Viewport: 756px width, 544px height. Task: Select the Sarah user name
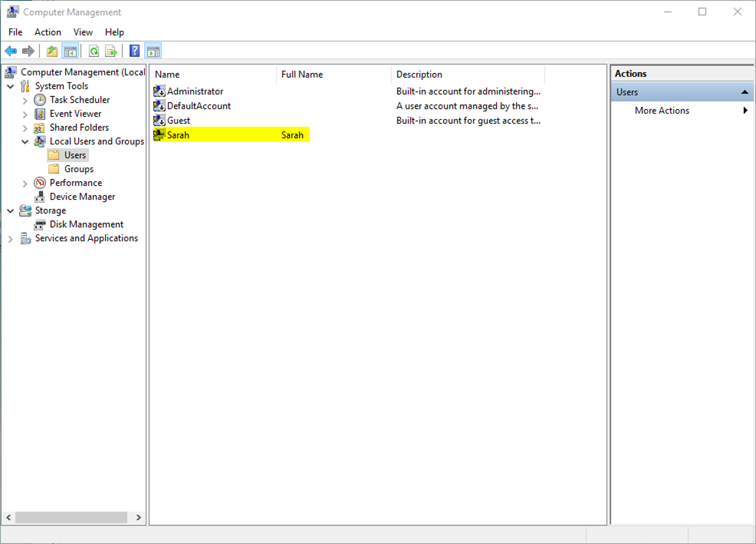(x=178, y=135)
